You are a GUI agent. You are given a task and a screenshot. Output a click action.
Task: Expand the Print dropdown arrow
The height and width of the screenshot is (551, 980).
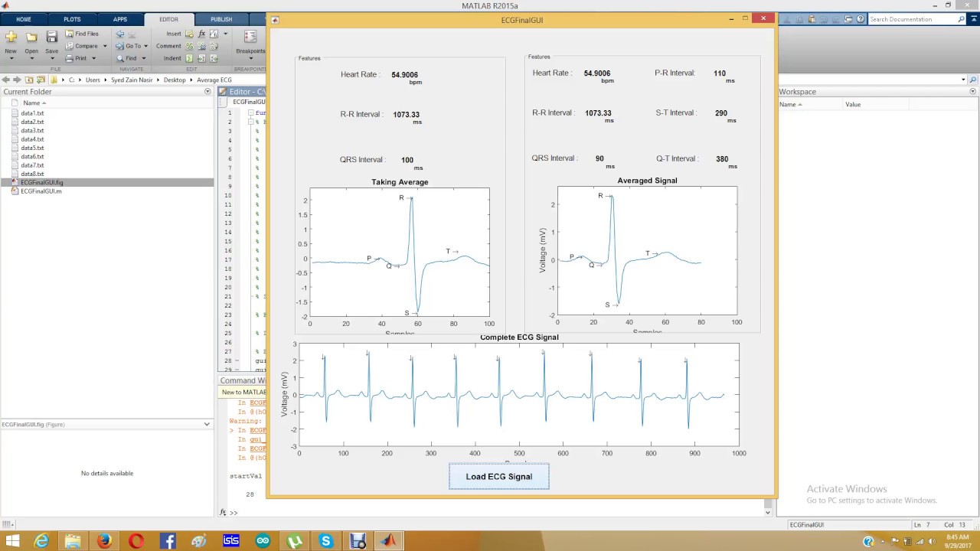[x=93, y=58]
